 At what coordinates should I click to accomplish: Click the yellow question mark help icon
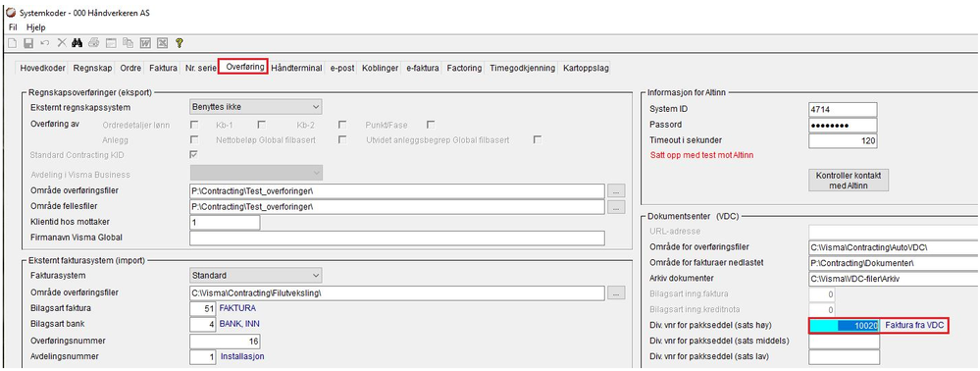179,42
